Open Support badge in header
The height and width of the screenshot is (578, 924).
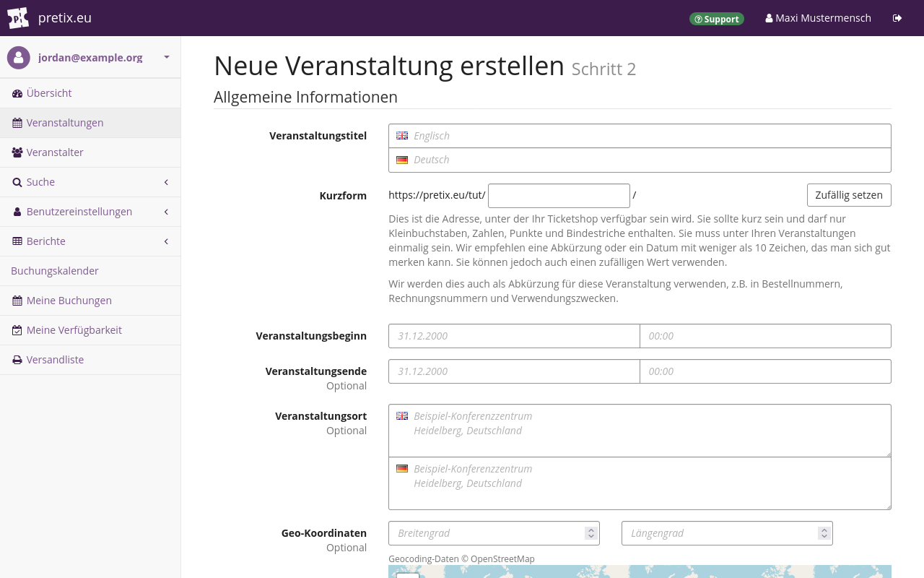[716, 19]
